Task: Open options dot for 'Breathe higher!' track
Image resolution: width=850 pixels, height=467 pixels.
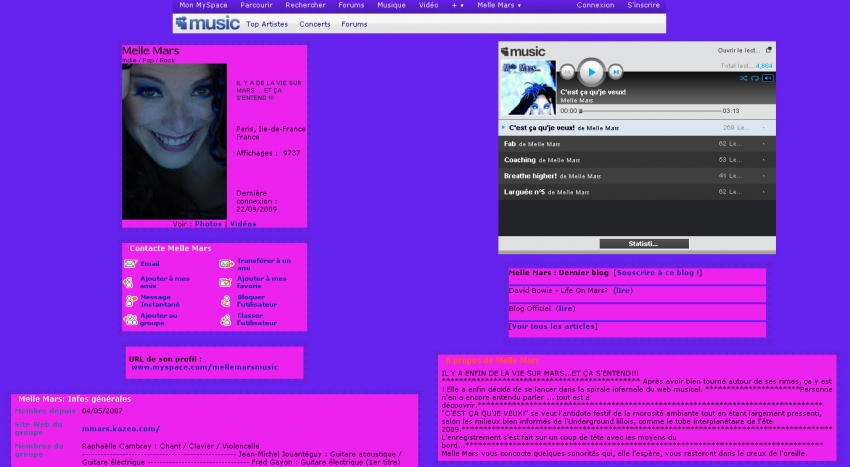Action: [764, 176]
